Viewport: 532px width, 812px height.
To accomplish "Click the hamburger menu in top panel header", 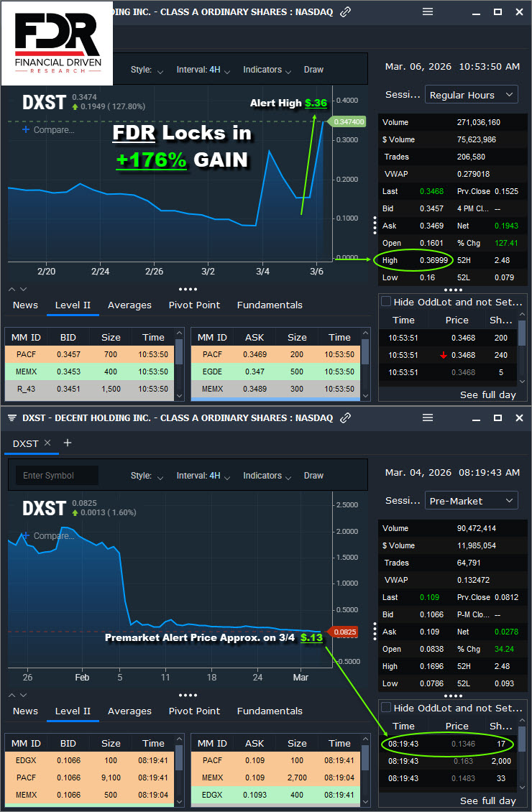I will [428, 11].
